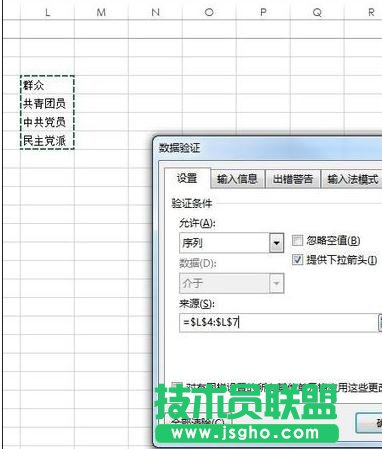
Task: Select column M header
Action: click(x=101, y=12)
